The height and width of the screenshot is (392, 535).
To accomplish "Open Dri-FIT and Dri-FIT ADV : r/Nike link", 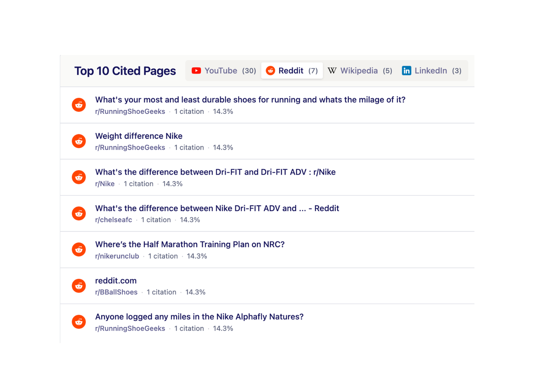I will coord(215,172).
